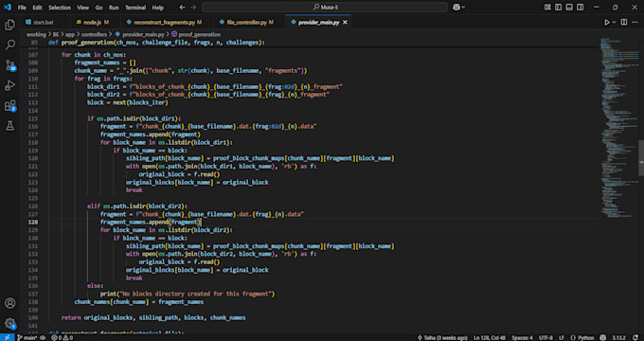The height and width of the screenshot is (341, 644).
Task: Open the Run menu
Action: (114, 8)
